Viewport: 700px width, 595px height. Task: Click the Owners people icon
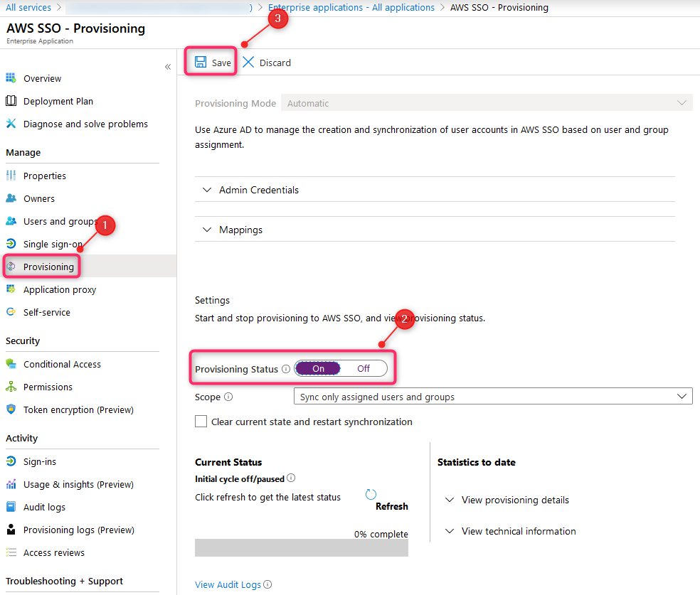coord(11,198)
